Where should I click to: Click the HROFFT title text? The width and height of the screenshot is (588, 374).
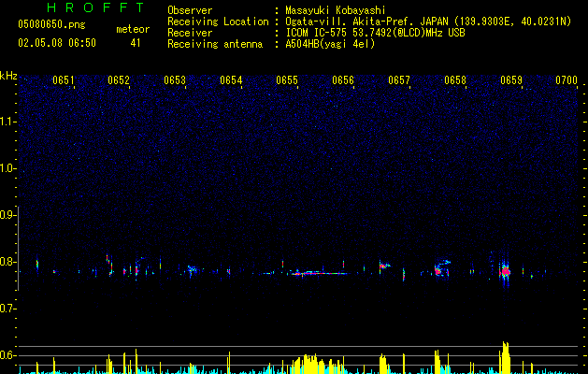(x=96, y=7)
